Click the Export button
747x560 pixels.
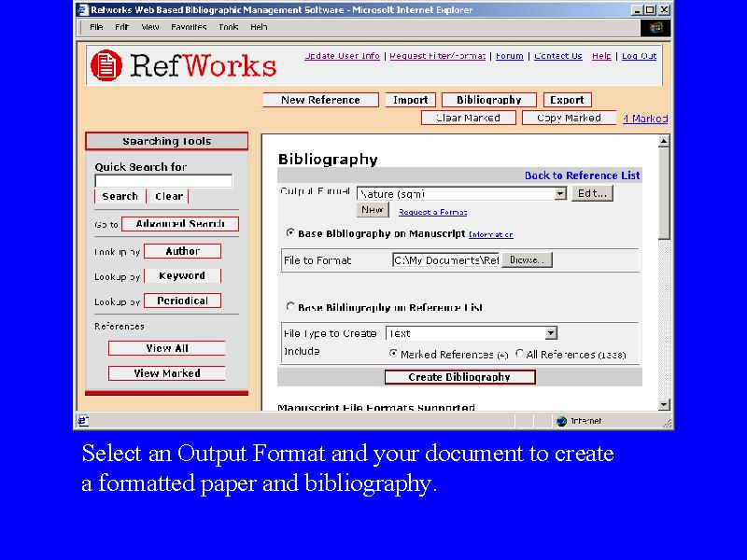tap(567, 100)
